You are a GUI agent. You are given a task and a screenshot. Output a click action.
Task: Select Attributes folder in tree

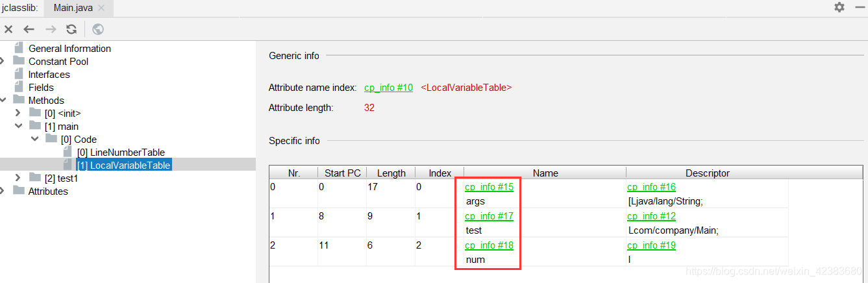click(48, 191)
